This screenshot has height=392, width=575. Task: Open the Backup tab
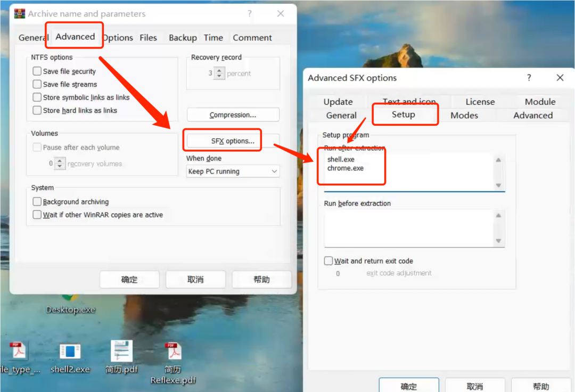point(183,37)
